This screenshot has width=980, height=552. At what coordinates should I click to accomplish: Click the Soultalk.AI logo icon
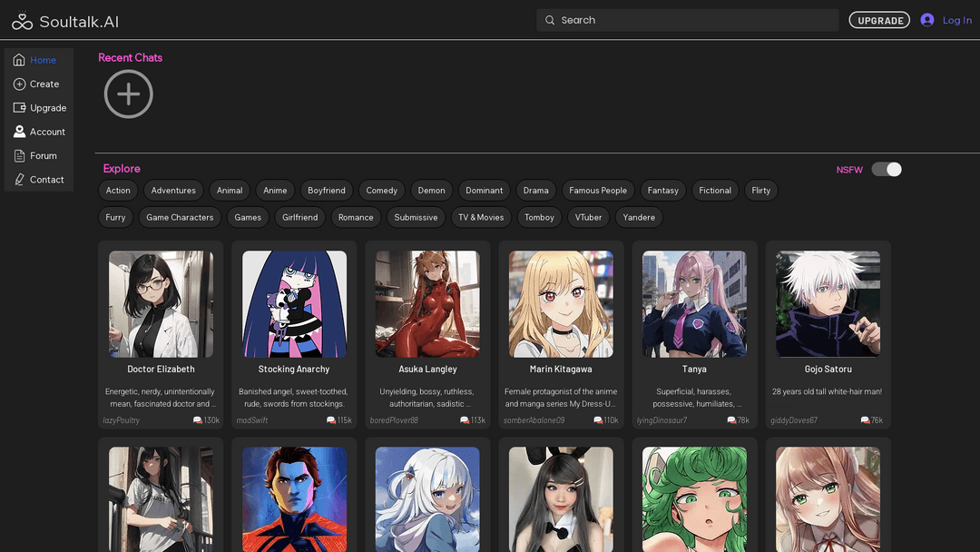[x=22, y=21]
